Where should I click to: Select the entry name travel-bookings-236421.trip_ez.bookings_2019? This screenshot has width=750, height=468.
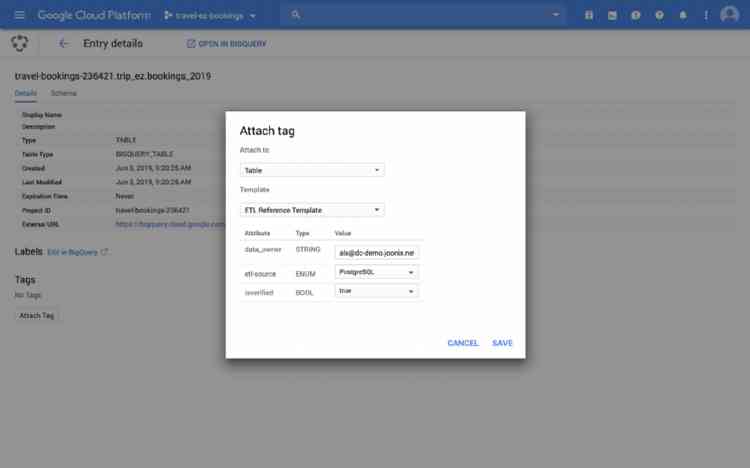point(112,76)
